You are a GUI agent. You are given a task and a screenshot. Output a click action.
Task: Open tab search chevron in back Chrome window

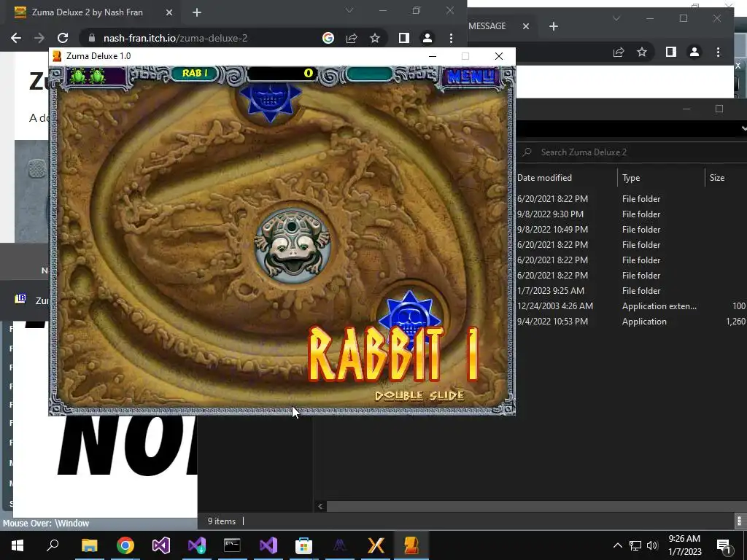click(x=616, y=18)
